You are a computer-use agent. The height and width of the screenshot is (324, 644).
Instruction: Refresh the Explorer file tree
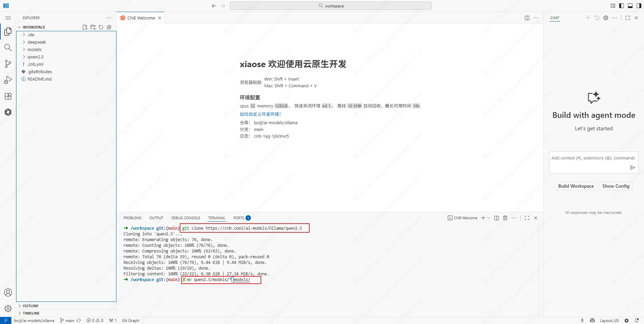pos(101,27)
